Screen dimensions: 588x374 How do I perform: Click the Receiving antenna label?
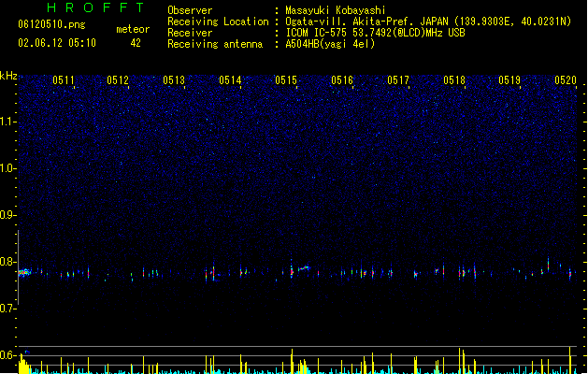click(x=215, y=44)
